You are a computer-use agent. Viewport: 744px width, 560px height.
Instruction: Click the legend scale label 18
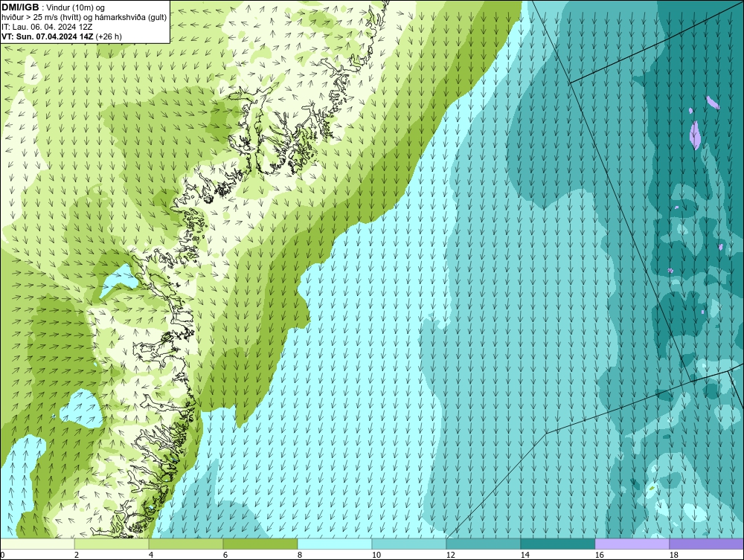coord(674,555)
